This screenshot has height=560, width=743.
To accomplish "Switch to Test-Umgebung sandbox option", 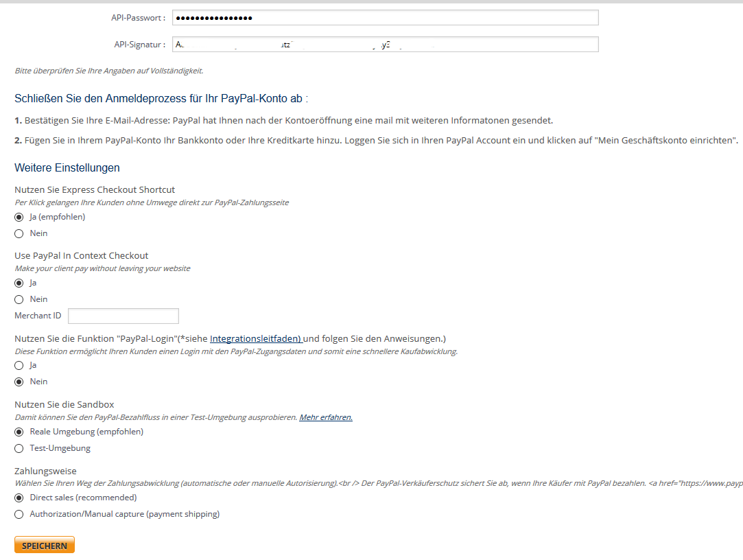I will point(19,448).
